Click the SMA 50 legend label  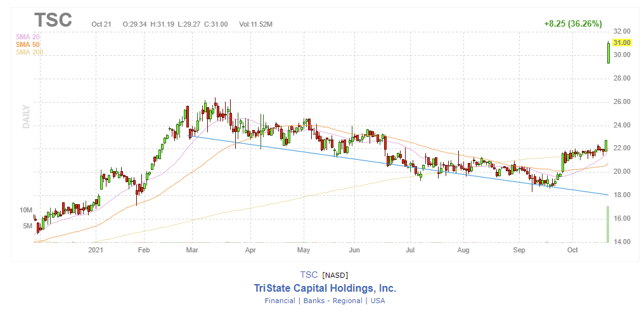point(27,44)
